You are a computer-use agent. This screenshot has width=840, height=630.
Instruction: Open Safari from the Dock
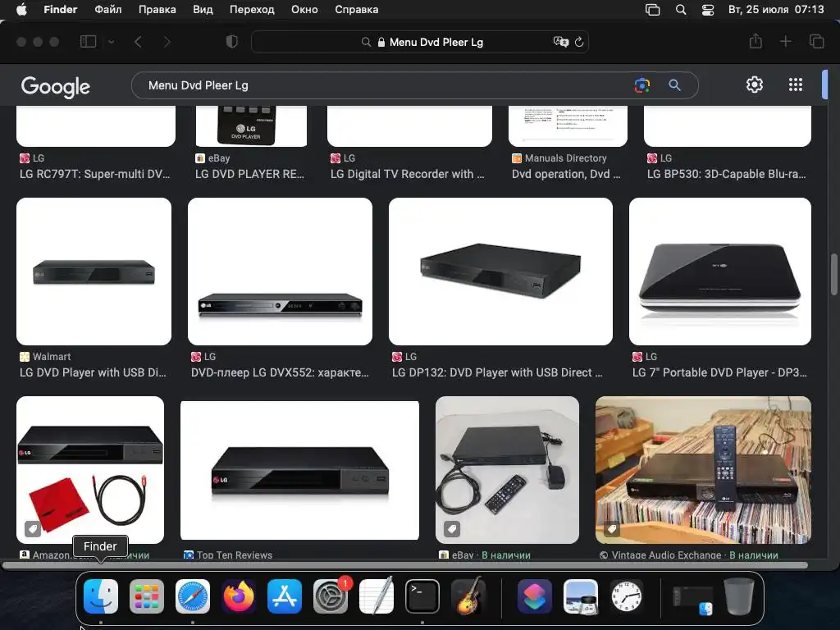click(x=192, y=596)
